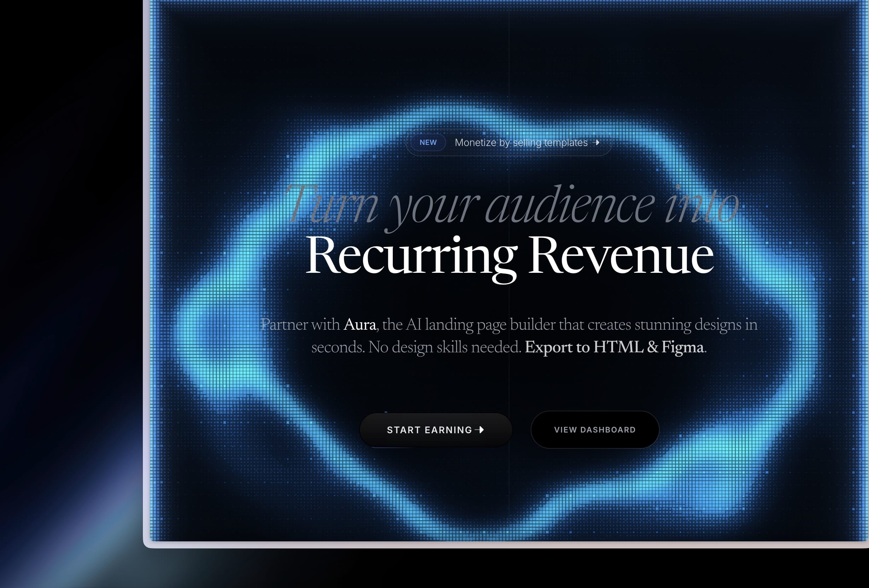The height and width of the screenshot is (588, 869).
Task: Click the word 'DASHBOARD' on the dark button
Action: 608,430
